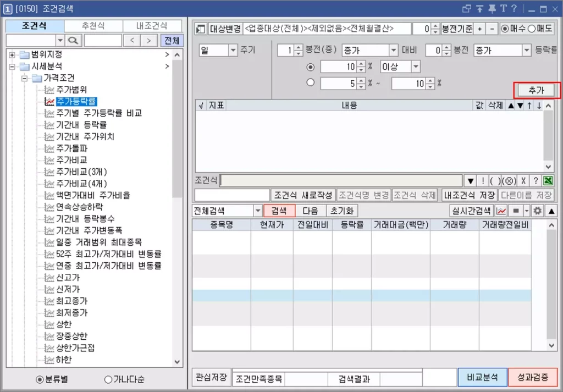Click the pin icon in title bar
Viewport: 563px width, 392px height.
(491, 9)
